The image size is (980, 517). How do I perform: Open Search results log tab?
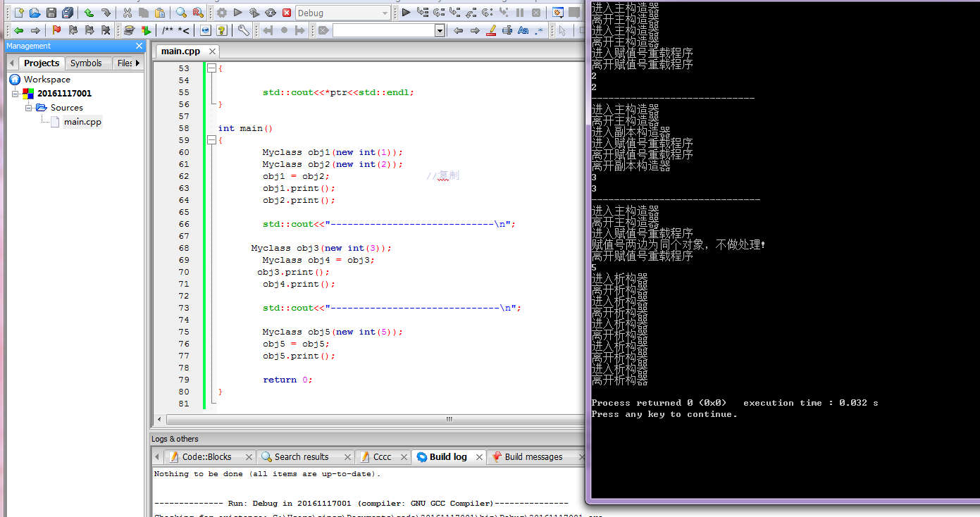click(302, 456)
